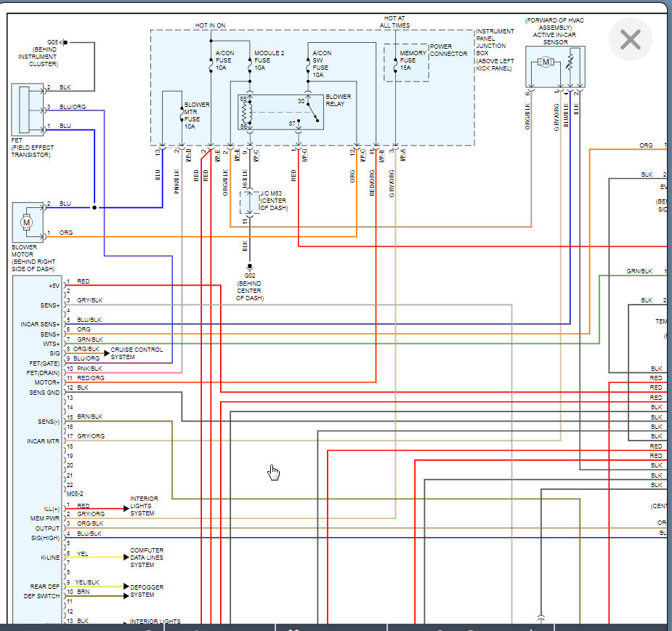Click the MEMORY FUSE 15A label

tap(413, 60)
